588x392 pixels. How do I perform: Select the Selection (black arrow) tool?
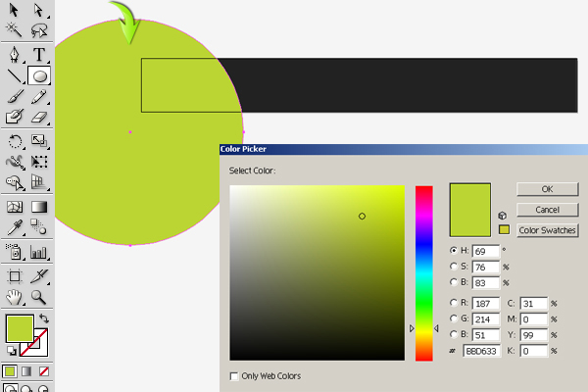click(15, 10)
